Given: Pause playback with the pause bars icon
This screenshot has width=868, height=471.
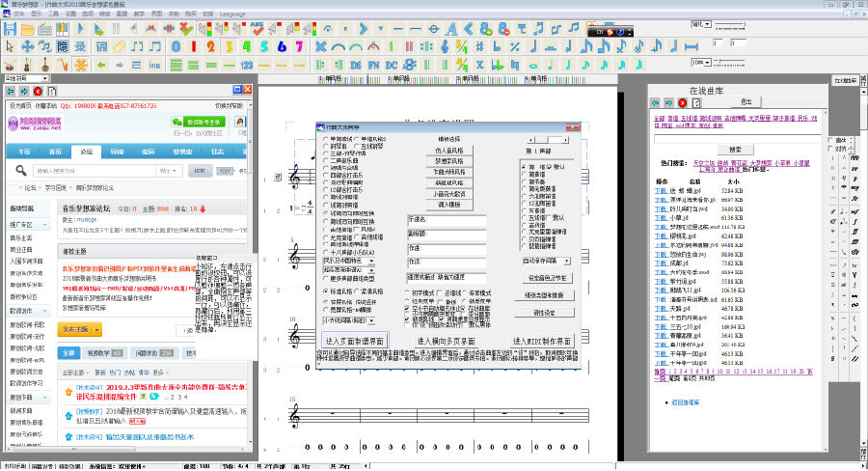Looking at the screenshot, I should (117, 28).
